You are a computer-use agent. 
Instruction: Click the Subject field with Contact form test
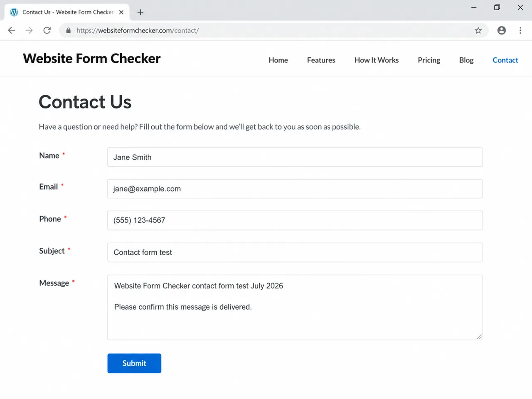[x=295, y=252]
